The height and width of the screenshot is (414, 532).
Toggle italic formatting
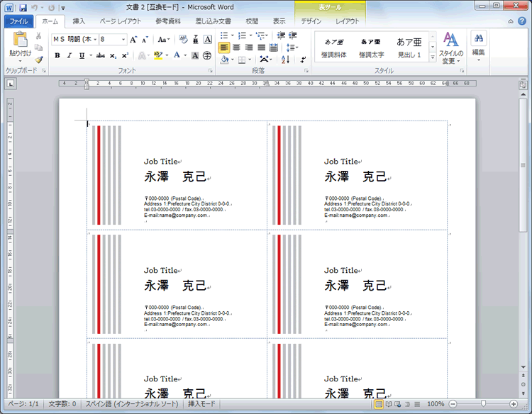click(x=69, y=55)
